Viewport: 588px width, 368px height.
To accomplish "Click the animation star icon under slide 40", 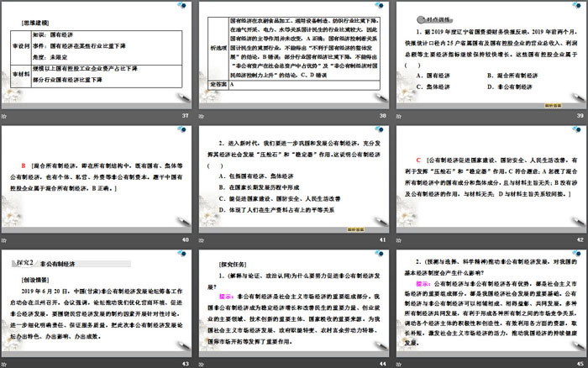I will 6,240.
